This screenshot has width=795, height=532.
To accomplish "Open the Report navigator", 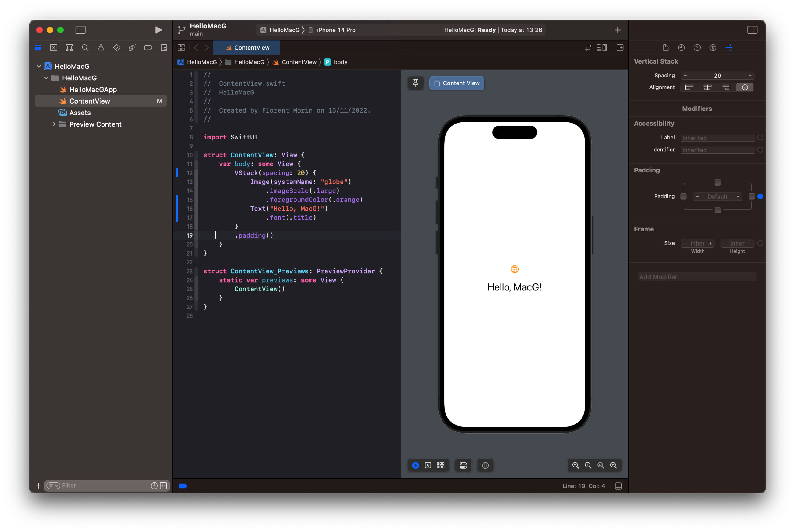I will coord(164,47).
